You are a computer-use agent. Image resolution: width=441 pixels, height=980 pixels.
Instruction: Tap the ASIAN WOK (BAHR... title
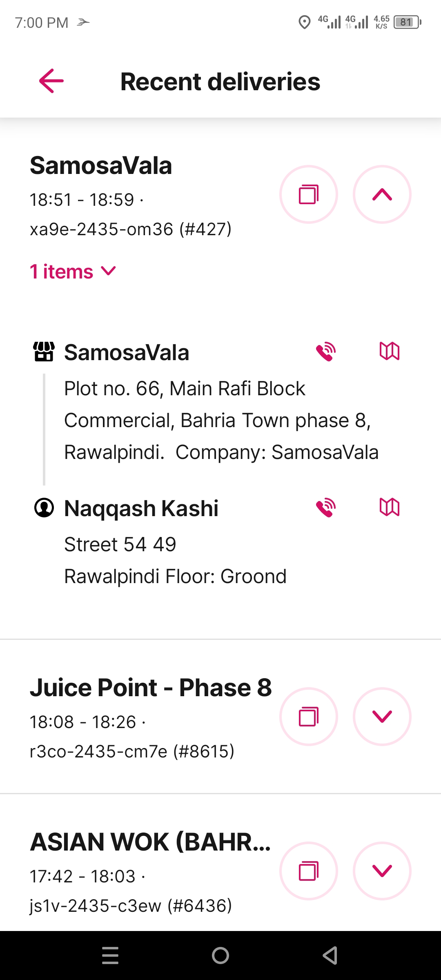click(150, 842)
